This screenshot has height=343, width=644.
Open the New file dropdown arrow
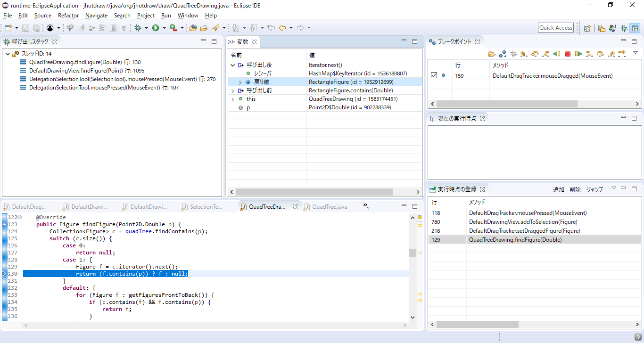[x=17, y=28]
